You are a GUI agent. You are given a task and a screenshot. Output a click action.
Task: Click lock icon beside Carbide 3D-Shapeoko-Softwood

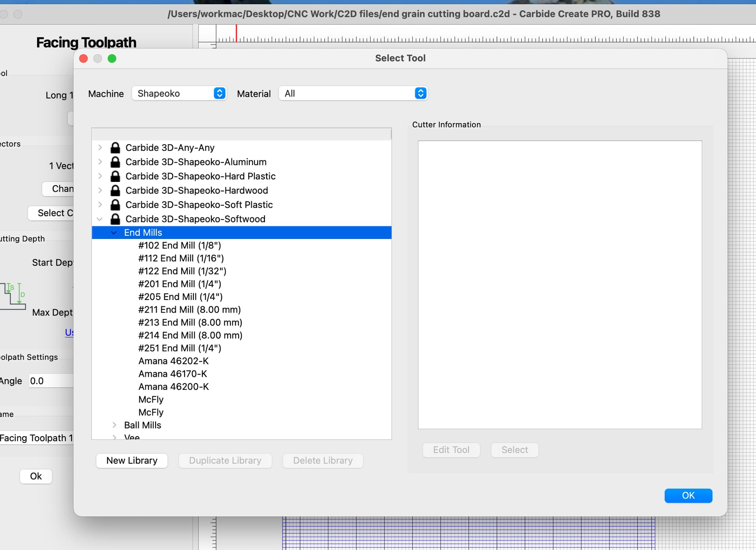click(x=115, y=219)
